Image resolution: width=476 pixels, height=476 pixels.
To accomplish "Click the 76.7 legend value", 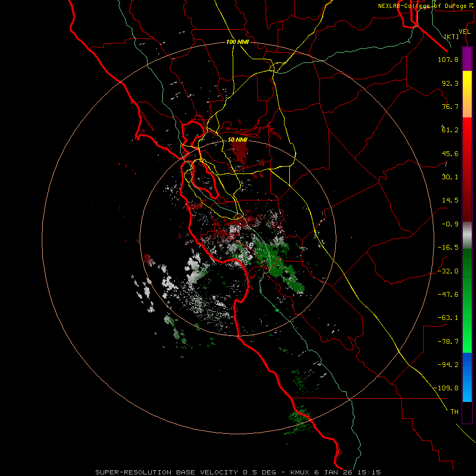I will pyautogui.click(x=450, y=106).
